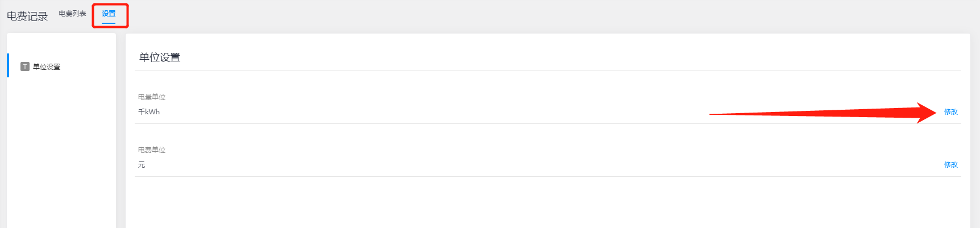
Task: Click the 电量单位 field label
Action: [x=152, y=97]
